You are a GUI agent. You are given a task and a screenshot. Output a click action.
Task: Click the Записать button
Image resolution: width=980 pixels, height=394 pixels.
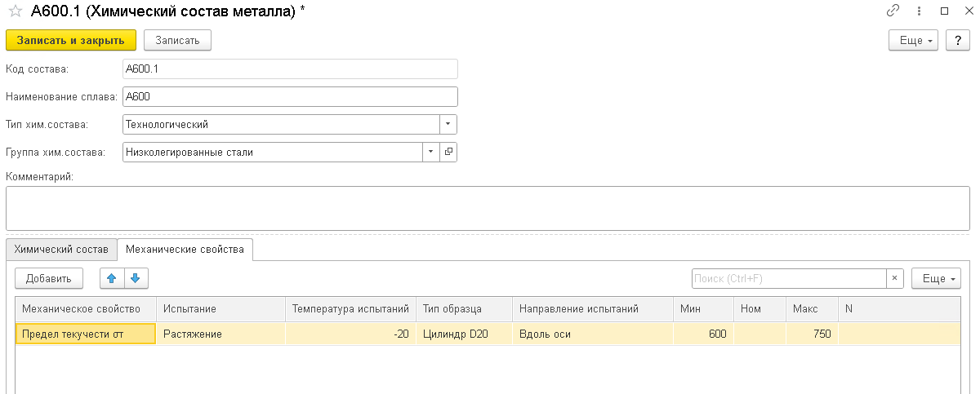tap(177, 40)
